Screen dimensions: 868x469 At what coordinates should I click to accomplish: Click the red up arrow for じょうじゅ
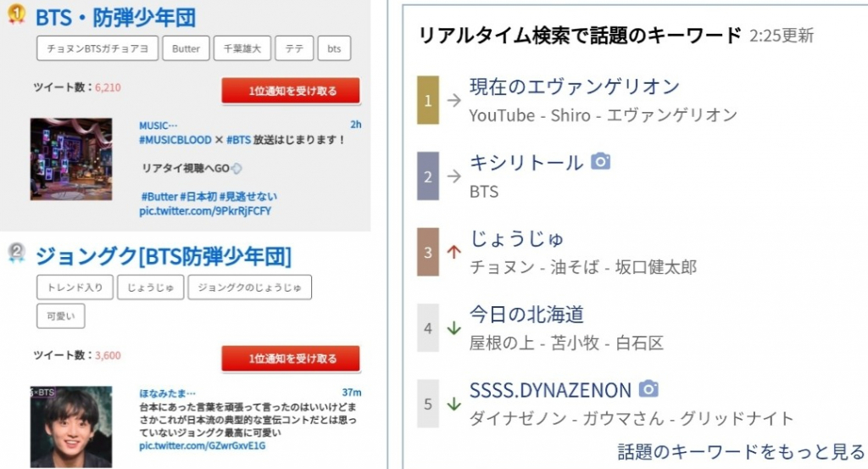tap(453, 252)
